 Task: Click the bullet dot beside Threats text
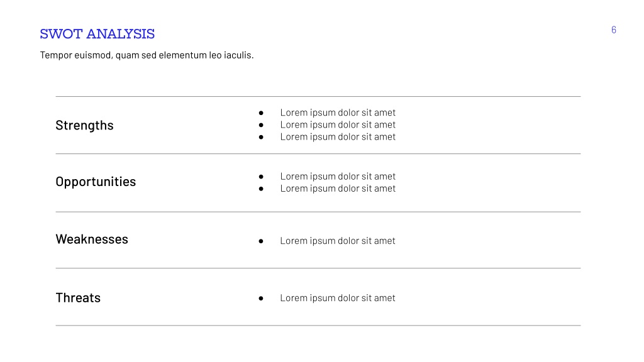[x=261, y=299]
